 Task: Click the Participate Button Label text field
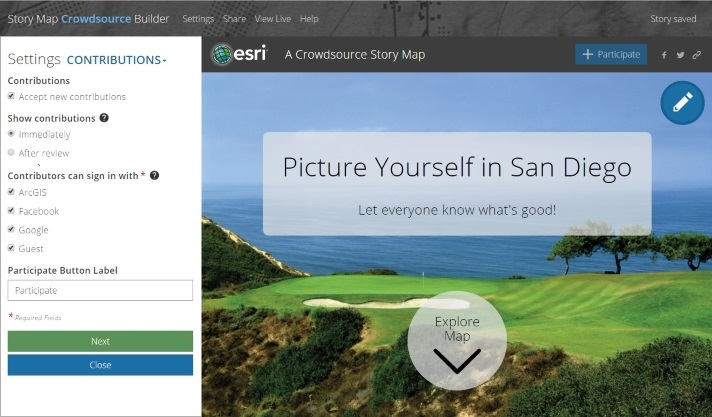pos(100,290)
